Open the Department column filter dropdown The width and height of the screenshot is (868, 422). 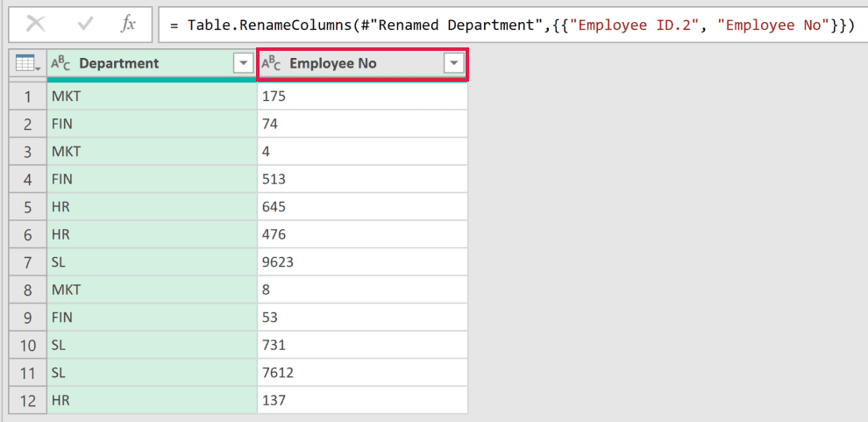[x=244, y=64]
